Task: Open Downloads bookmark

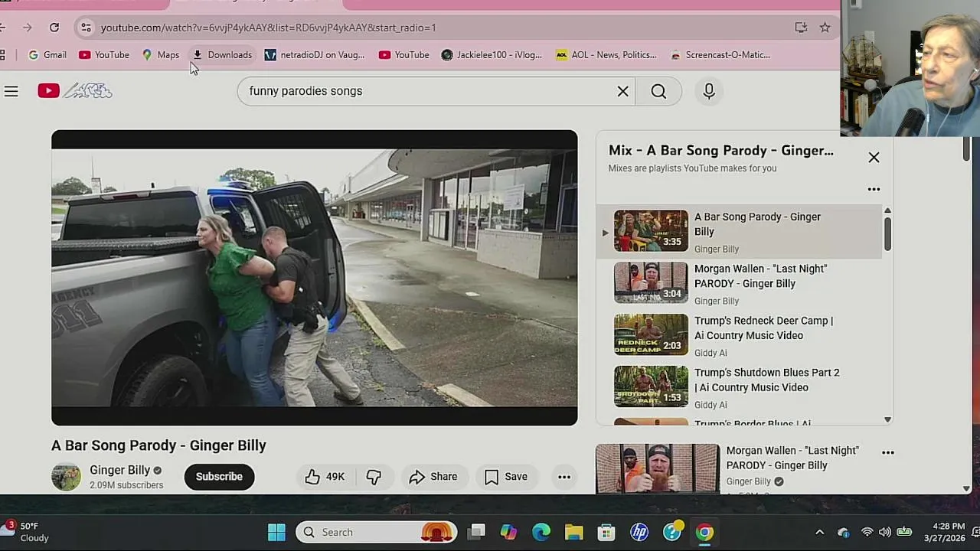Action: (x=222, y=55)
